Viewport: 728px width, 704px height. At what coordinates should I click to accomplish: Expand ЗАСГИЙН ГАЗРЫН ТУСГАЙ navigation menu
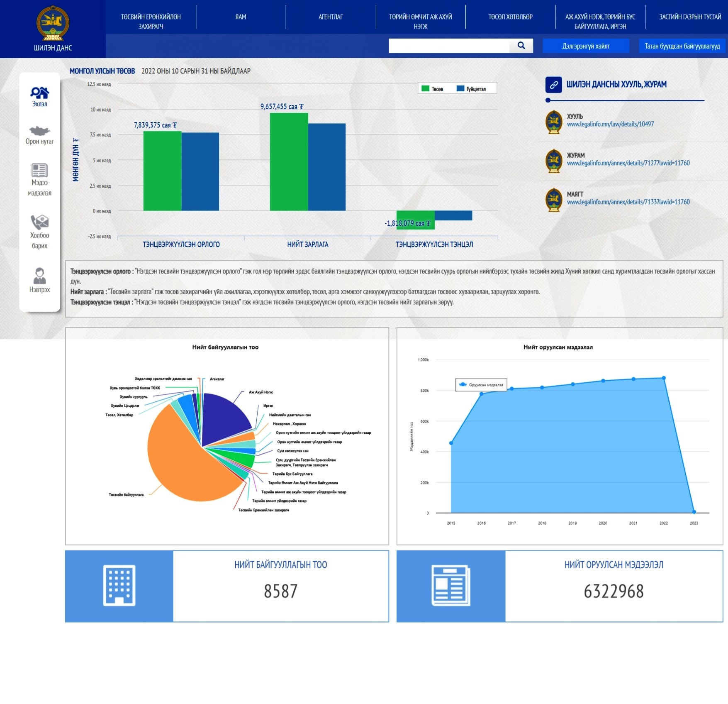click(x=690, y=17)
